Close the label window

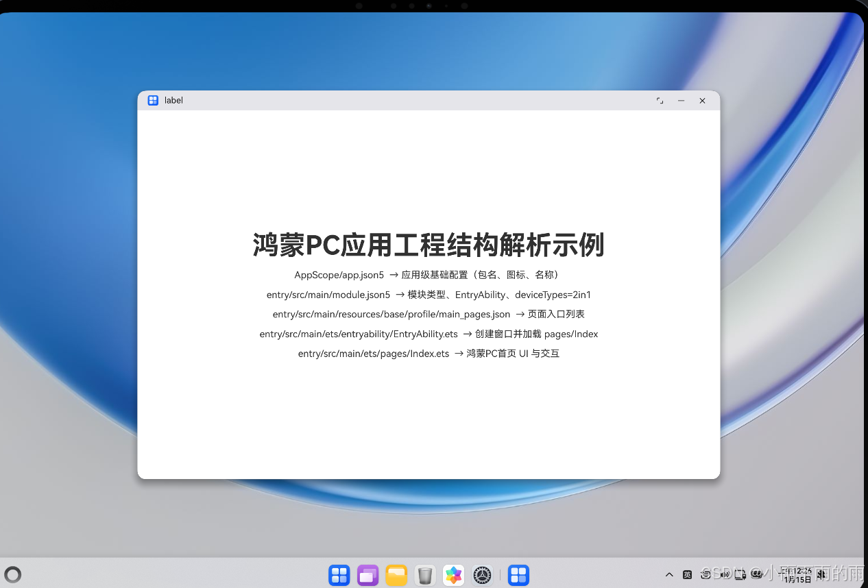point(702,100)
